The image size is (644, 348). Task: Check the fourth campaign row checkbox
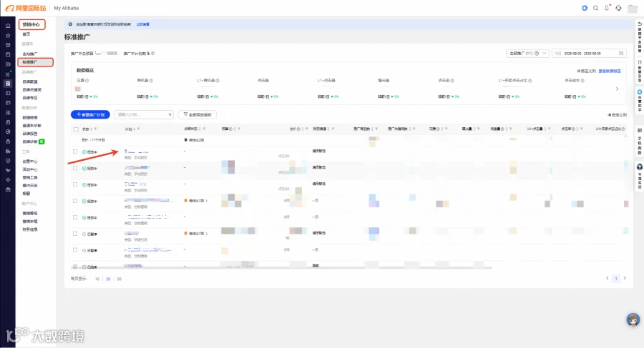(x=75, y=201)
